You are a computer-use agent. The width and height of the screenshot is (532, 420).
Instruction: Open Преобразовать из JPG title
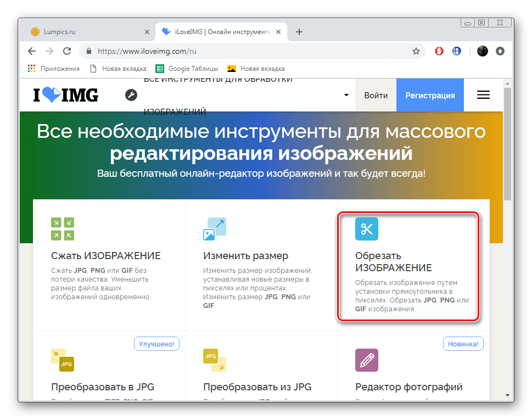pyautogui.click(x=257, y=387)
